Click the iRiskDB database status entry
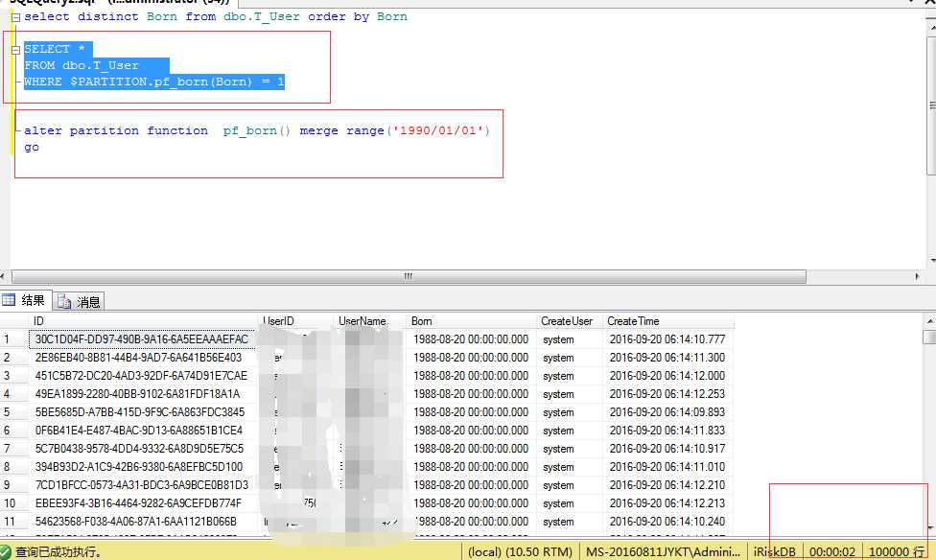Image resolution: width=936 pixels, height=560 pixels. [774, 551]
